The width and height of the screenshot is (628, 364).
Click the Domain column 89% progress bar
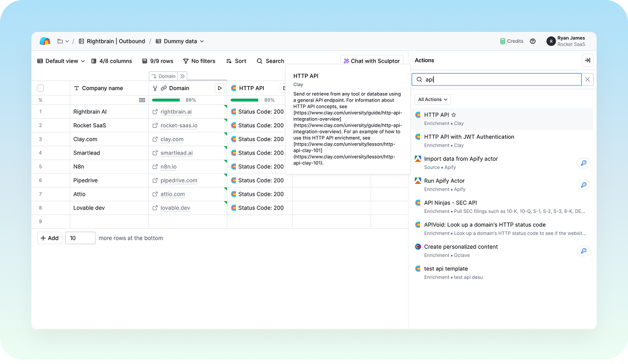tap(166, 100)
